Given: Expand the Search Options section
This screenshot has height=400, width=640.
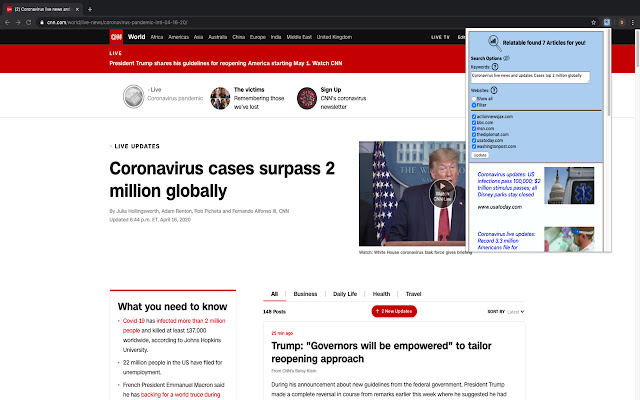Looking at the screenshot, I should pyautogui.click(x=505, y=58).
